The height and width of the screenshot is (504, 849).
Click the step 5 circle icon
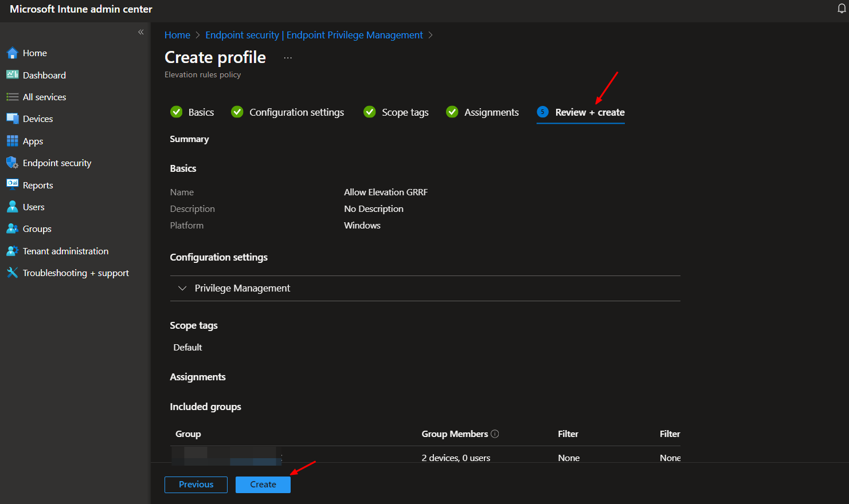coord(542,112)
